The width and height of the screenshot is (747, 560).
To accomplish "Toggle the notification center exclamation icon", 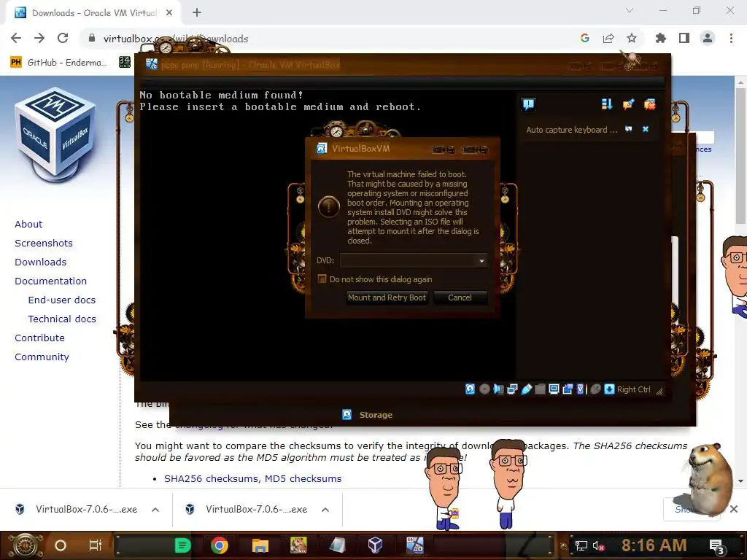I will [x=528, y=104].
